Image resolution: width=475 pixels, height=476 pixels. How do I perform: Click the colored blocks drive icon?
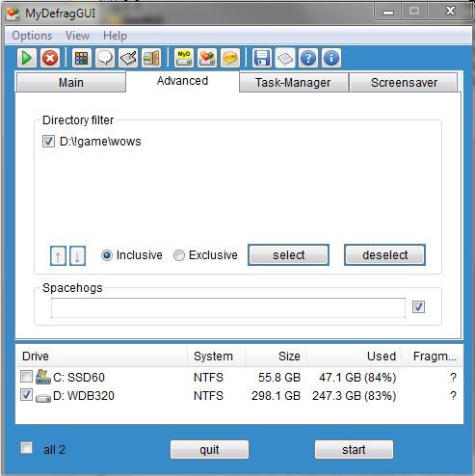(207, 58)
